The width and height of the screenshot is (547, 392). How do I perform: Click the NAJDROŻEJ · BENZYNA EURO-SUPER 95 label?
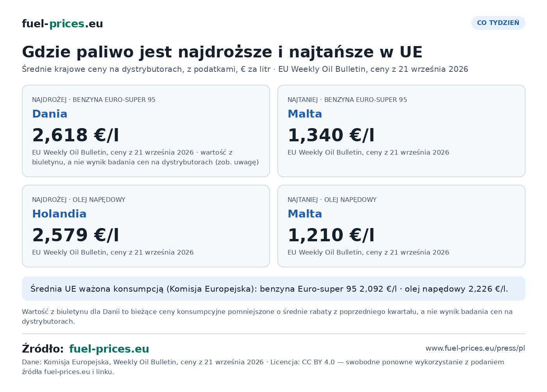[x=94, y=100]
